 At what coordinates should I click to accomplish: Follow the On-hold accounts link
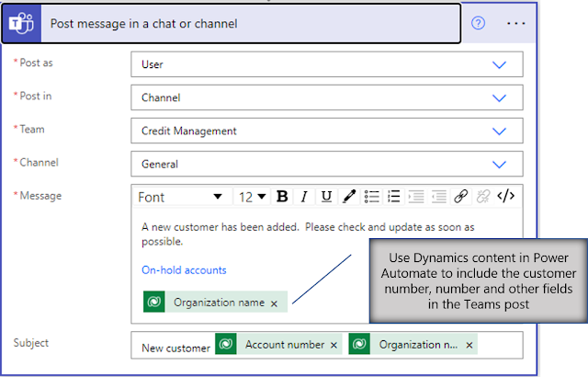(184, 270)
